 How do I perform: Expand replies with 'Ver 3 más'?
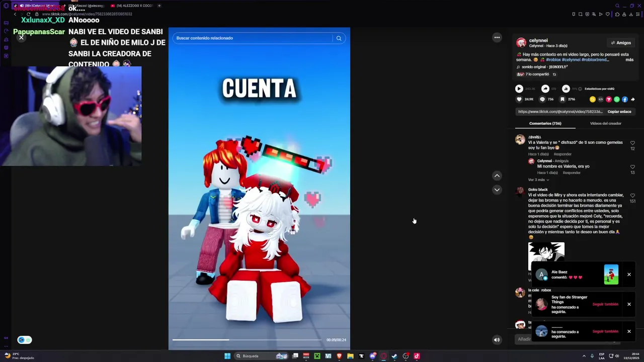pos(538,179)
